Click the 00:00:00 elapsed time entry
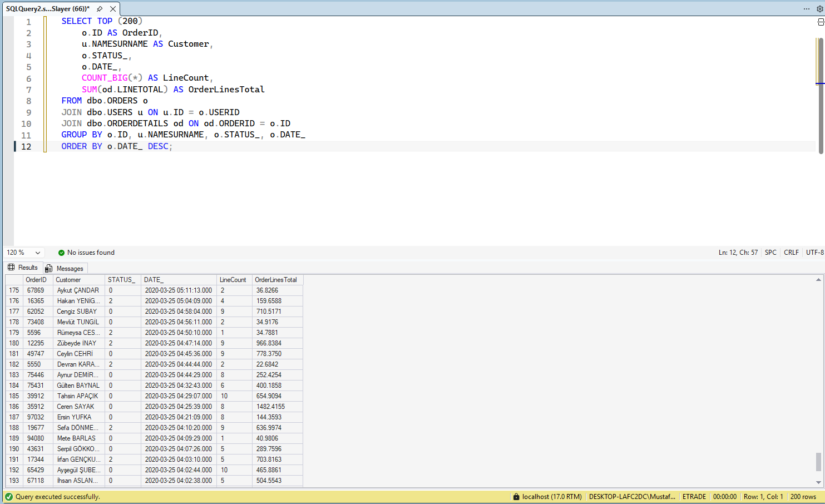825x504 pixels. (725, 497)
